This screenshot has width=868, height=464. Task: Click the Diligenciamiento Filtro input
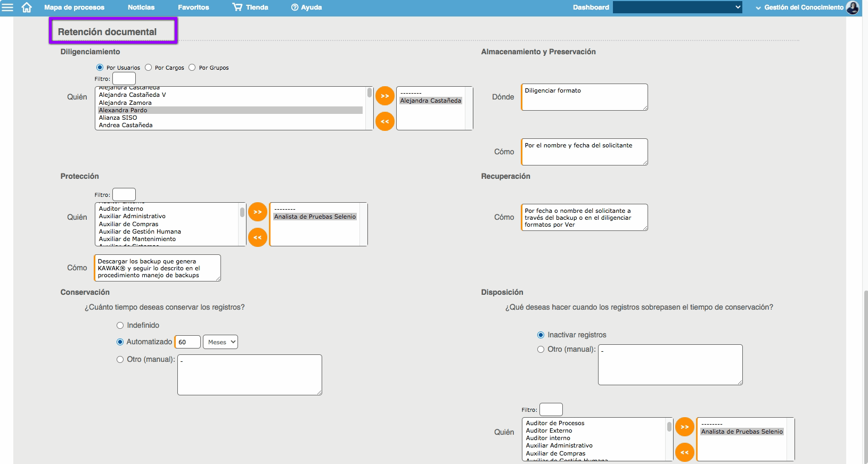pyautogui.click(x=124, y=79)
